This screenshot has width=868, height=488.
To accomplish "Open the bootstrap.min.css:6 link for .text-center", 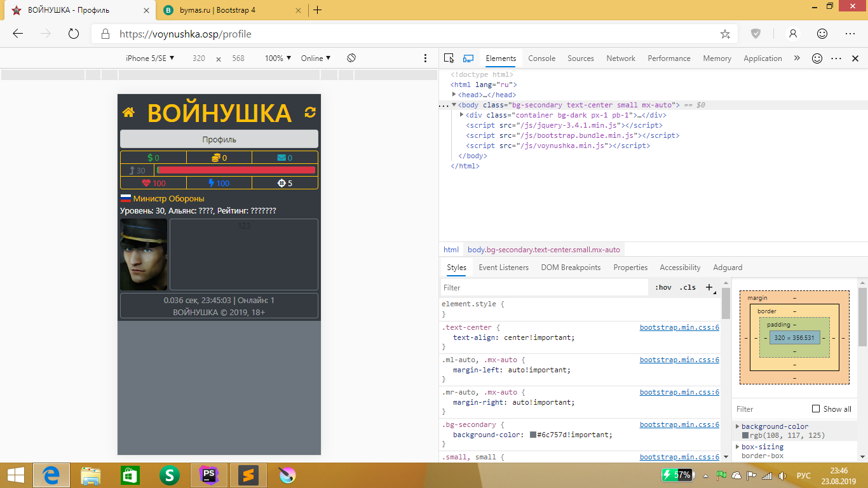I will 679,327.
